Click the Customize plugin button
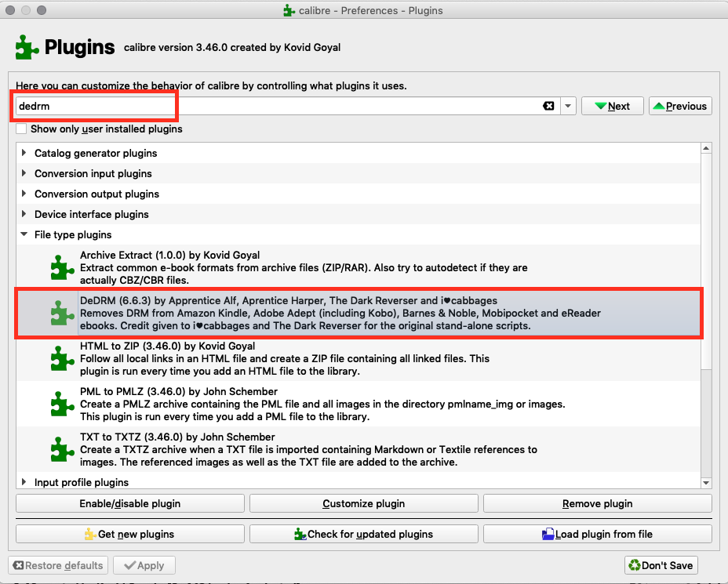The image size is (728, 584). (363, 503)
